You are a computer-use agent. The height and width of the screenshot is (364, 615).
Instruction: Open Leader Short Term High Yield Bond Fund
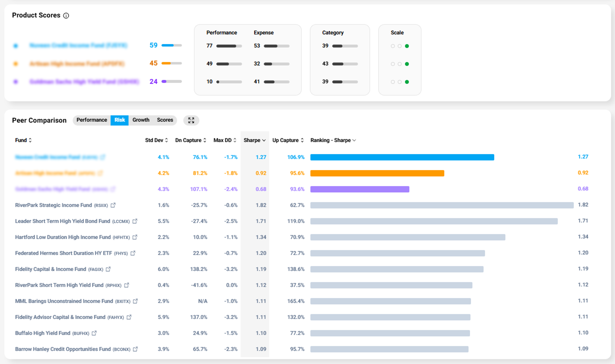[72, 221]
